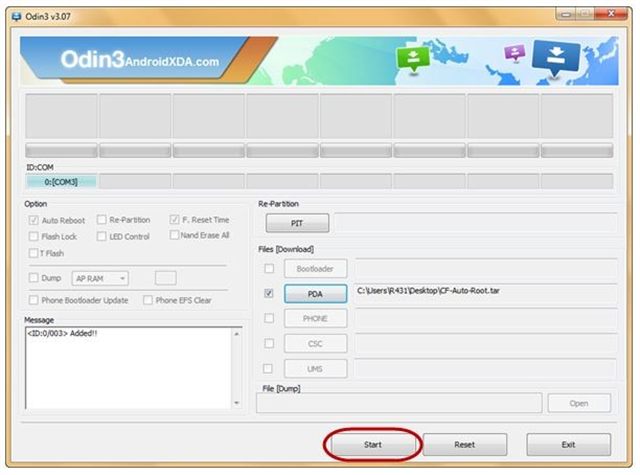Screen dimensions: 640x475
Task: Enable the Flash Lock option
Action: pyautogui.click(x=33, y=236)
